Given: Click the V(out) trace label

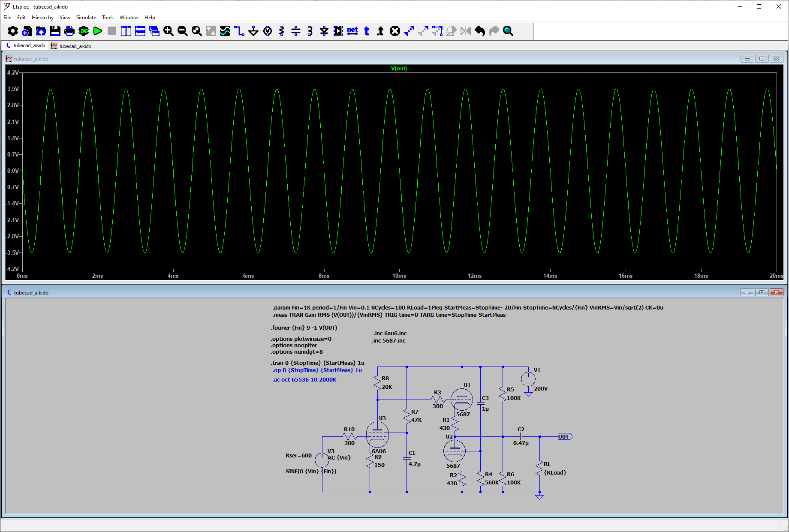Looking at the screenshot, I should point(399,68).
